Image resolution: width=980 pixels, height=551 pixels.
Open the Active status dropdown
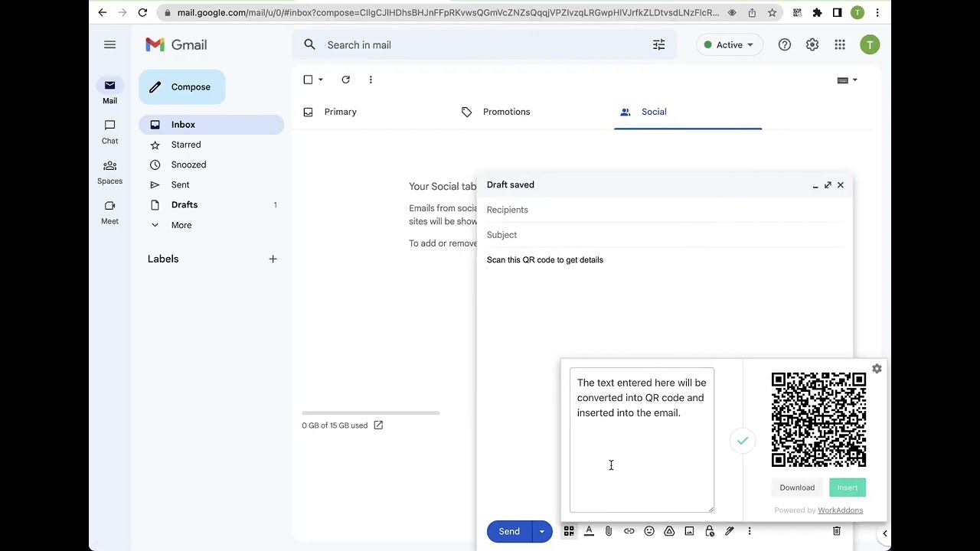(x=730, y=45)
